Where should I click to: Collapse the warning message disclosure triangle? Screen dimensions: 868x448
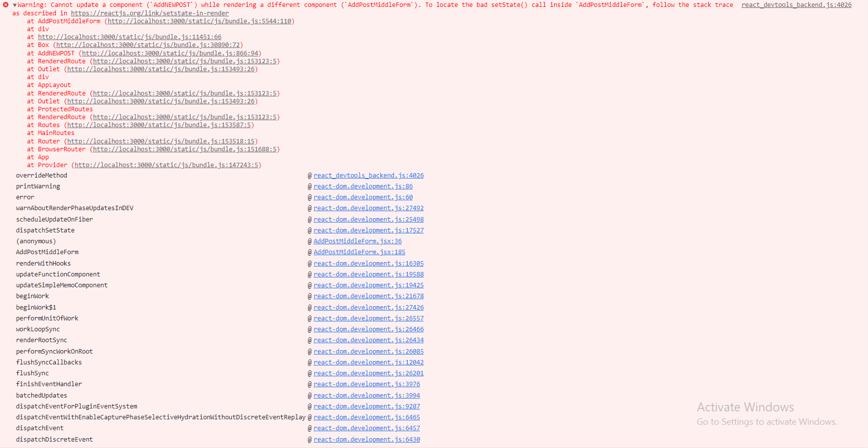tap(15, 5)
